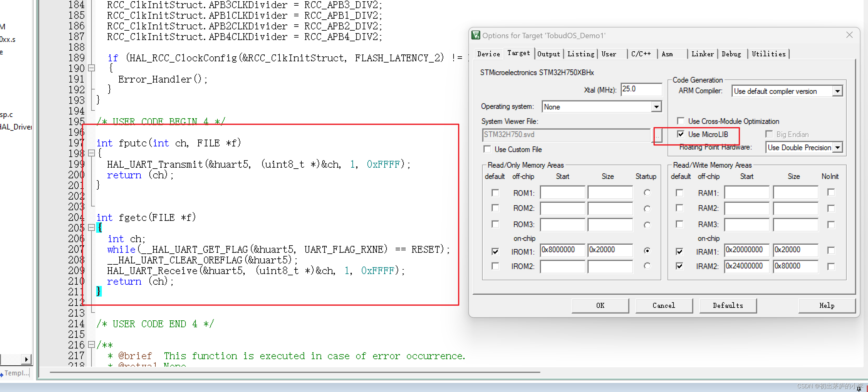Toggle the Use MicroLIB checkbox

point(680,134)
